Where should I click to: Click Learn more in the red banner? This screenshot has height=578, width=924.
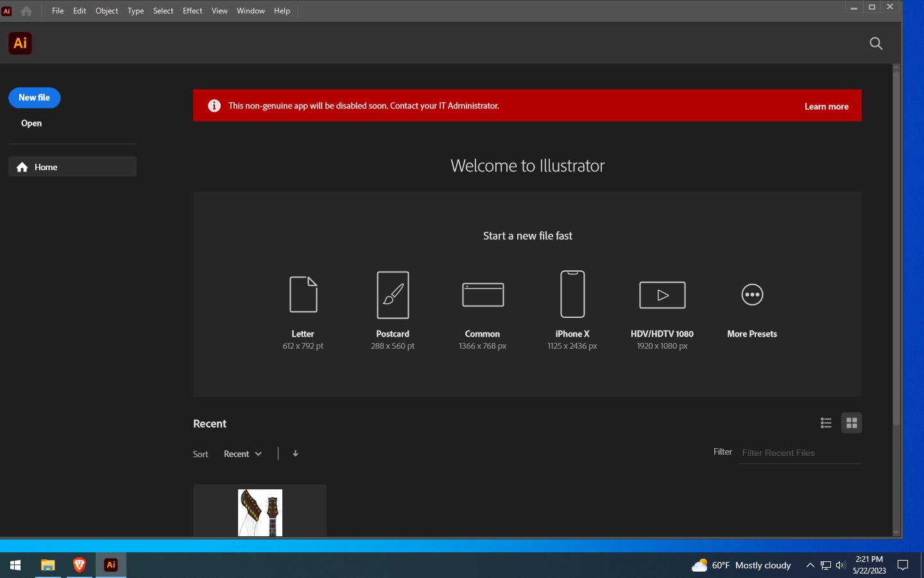826,107
